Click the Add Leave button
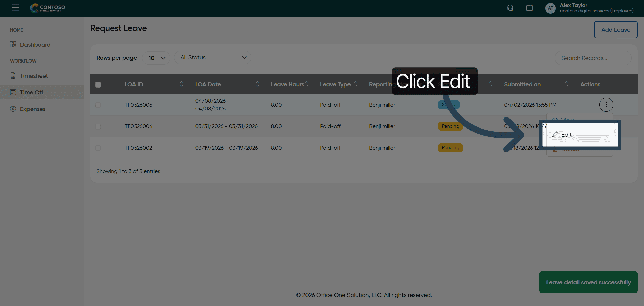644x306 pixels. 615,30
